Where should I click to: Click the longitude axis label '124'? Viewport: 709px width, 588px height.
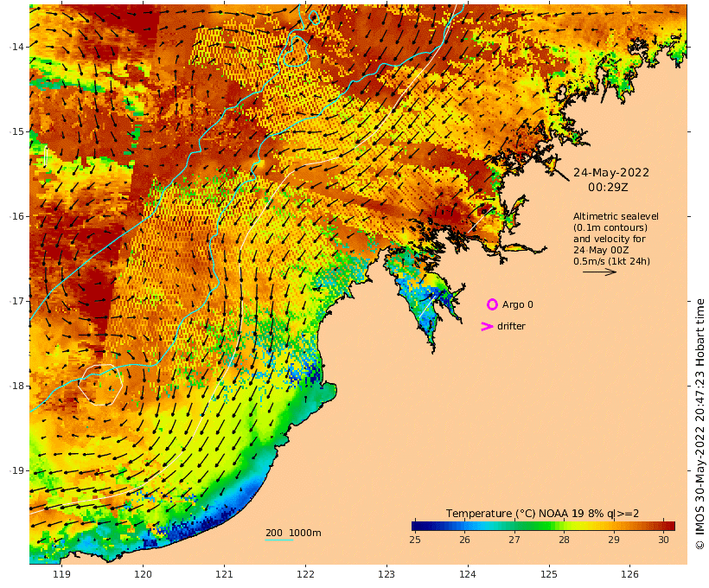[468, 574]
